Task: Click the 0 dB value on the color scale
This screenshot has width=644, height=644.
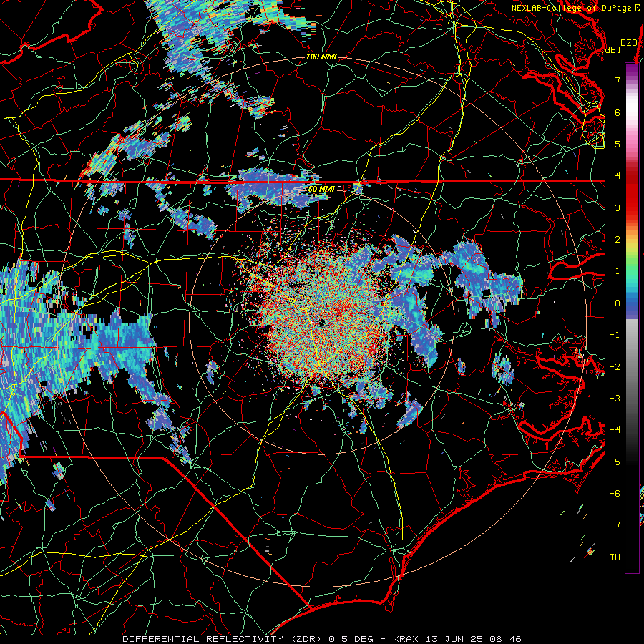Action: pos(618,303)
